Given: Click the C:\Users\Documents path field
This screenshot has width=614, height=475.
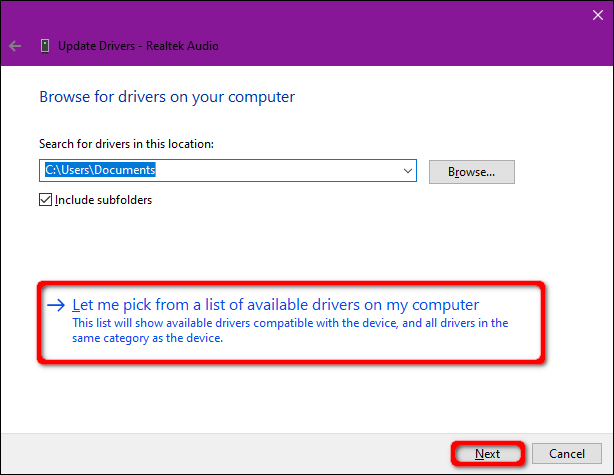Looking at the screenshot, I should click(228, 170).
